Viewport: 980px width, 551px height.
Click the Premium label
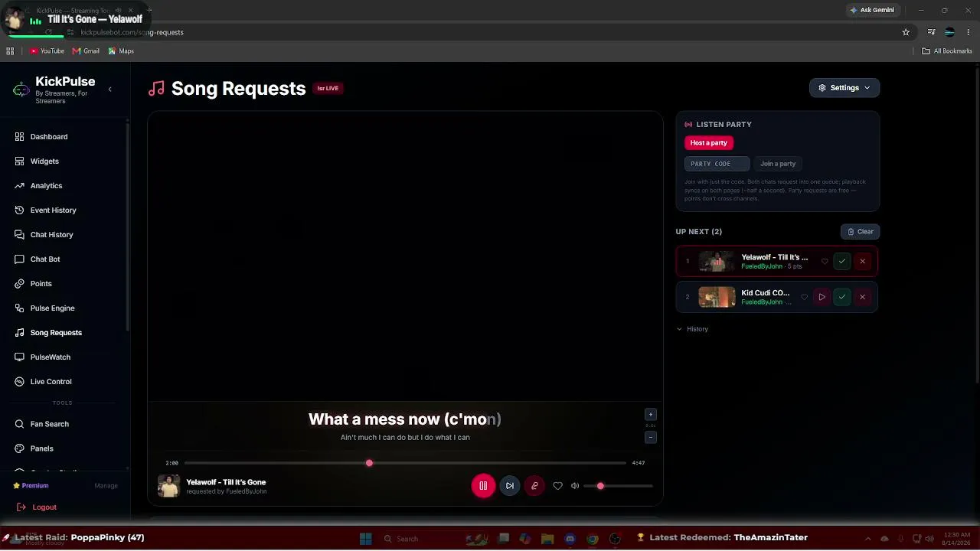[x=35, y=486]
